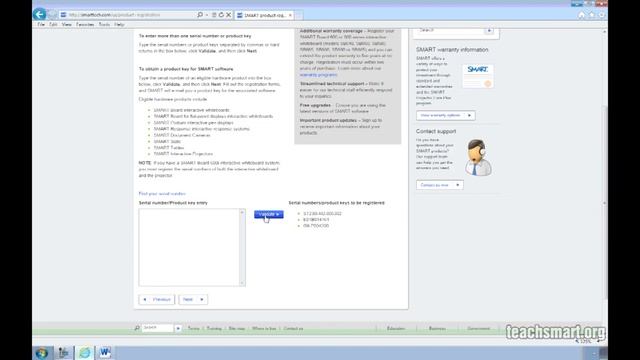Screen dimensions: 640x360
Task: Go back with the browser back arrow
Action: [40, 15]
